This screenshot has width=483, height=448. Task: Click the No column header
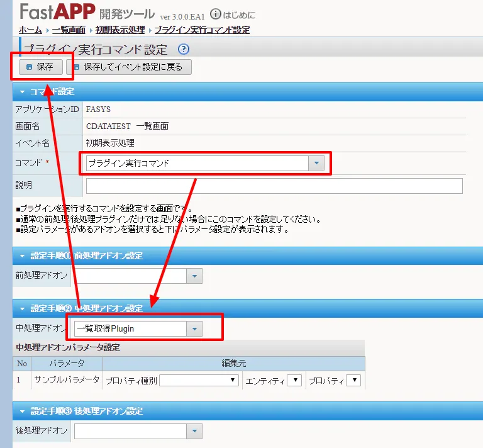pyautogui.click(x=22, y=364)
